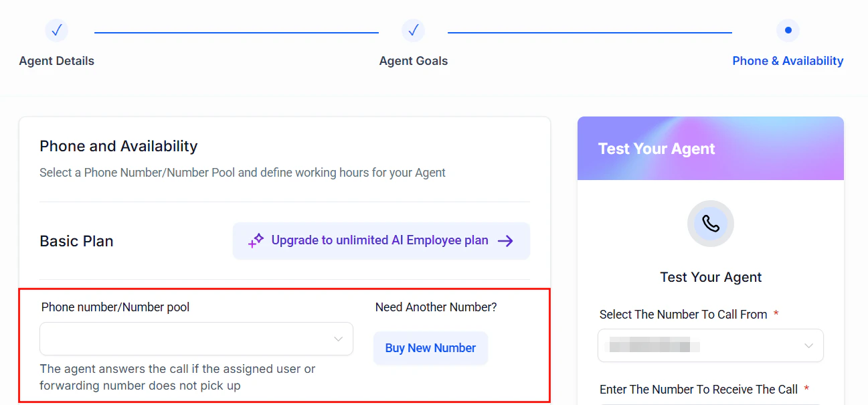Click the Phone & Availability step title
Viewport: 868px width, 405px height.
click(788, 60)
